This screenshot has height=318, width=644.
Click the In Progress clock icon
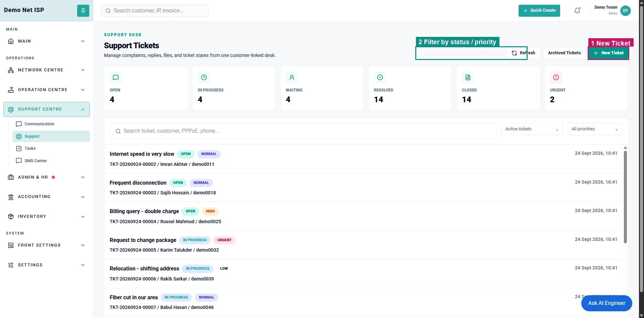click(204, 77)
